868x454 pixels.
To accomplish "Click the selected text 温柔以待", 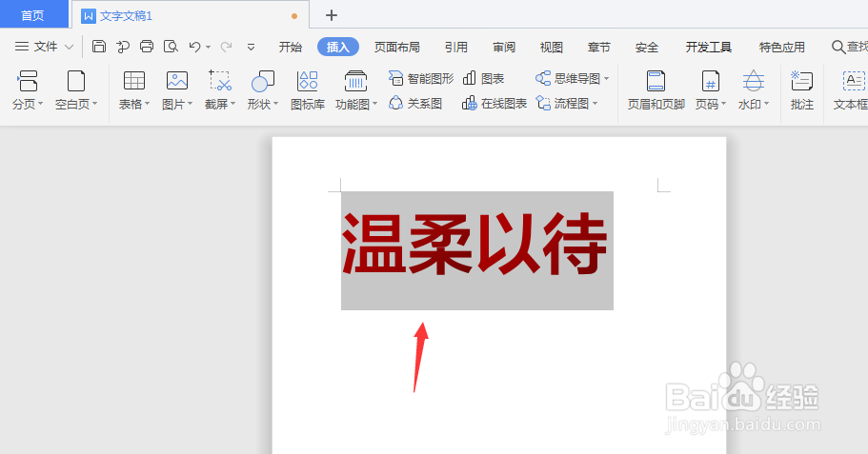I will point(475,245).
